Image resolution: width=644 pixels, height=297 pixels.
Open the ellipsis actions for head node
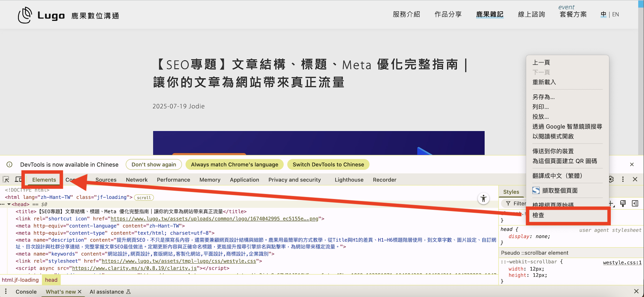[x=2, y=204]
